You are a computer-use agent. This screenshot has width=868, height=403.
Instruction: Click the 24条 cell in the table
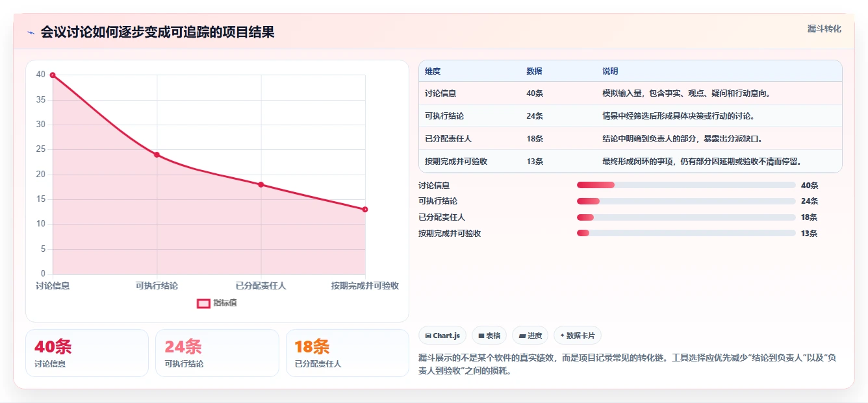pos(535,116)
